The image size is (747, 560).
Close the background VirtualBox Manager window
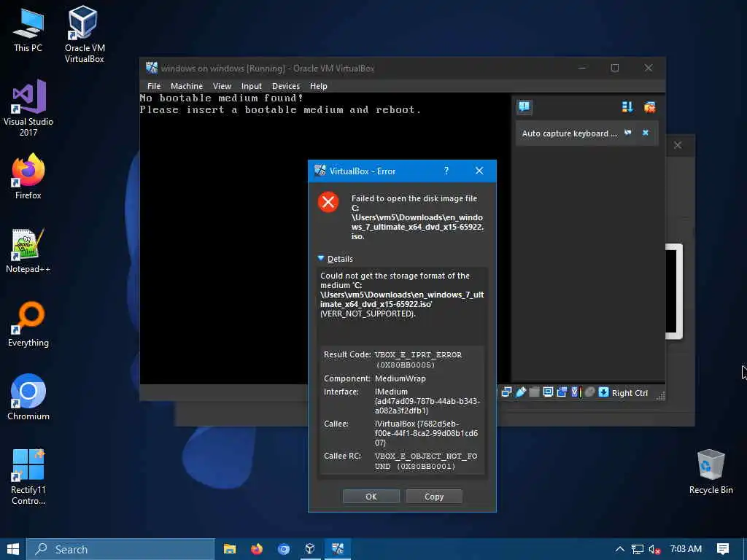coord(678,145)
